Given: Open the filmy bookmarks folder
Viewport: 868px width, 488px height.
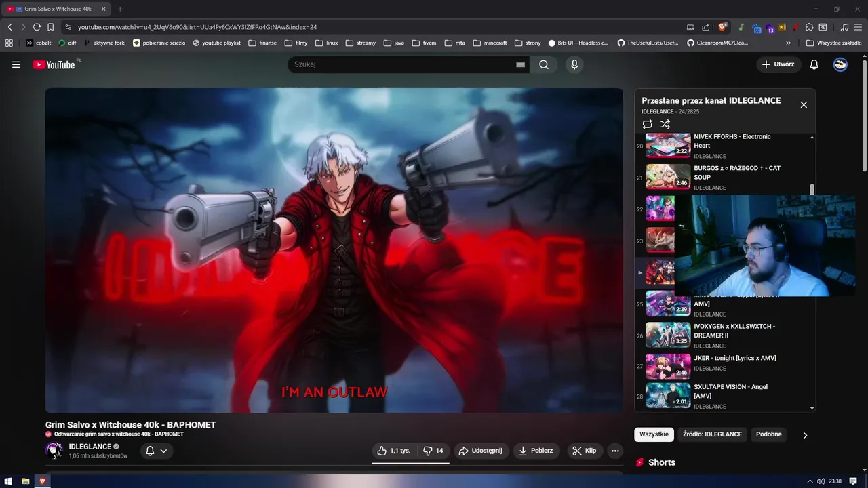Looking at the screenshot, I should click(x=296, y=43).
